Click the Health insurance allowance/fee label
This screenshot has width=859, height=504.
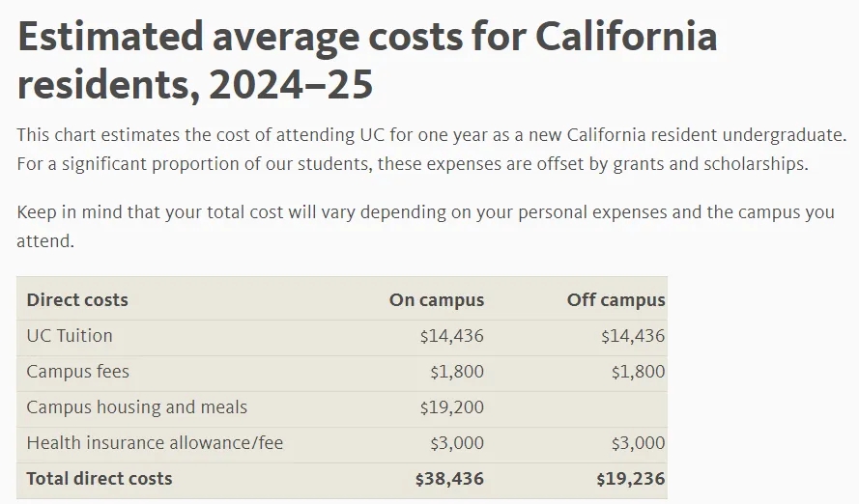click(x=155, y=443)
